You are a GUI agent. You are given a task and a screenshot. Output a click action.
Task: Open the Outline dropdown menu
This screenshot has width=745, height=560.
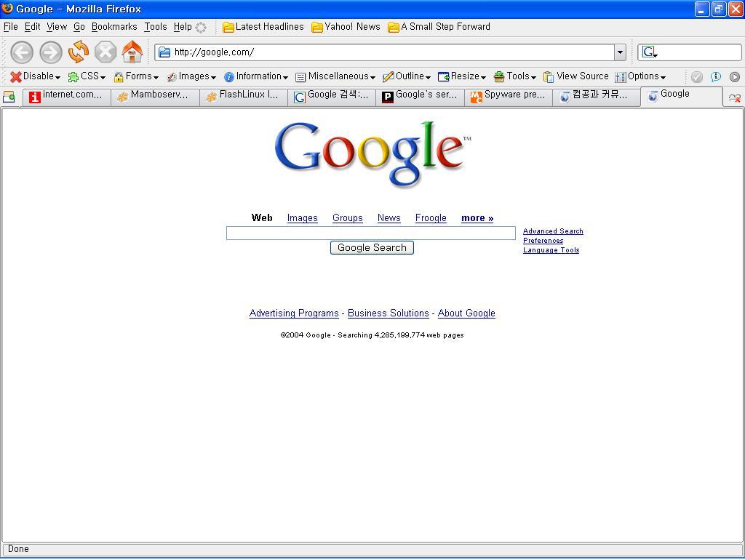pyautogui.click(x=407, y=76)
